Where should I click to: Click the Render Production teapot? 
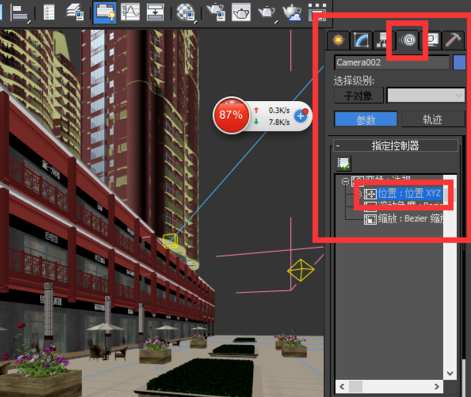pos(267,13)
